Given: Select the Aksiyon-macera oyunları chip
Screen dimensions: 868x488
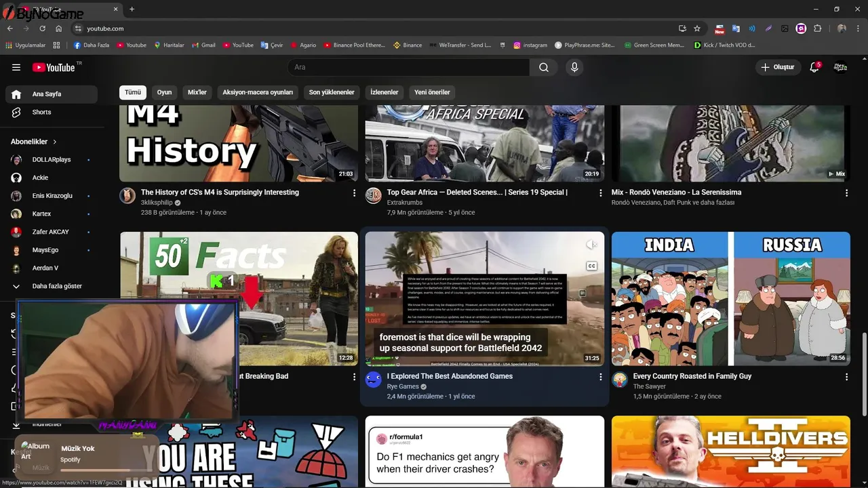Looking at the screenshot, I should pos(258,92).
